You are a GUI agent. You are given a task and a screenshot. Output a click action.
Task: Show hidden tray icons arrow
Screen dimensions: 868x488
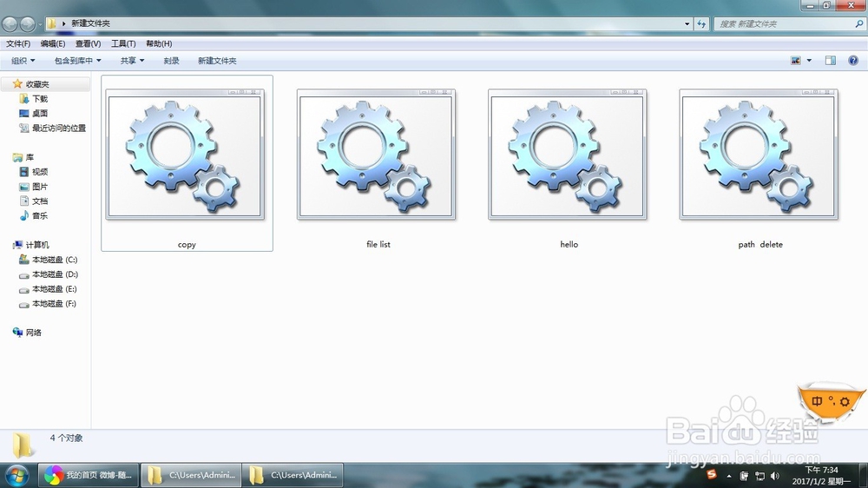729,476
